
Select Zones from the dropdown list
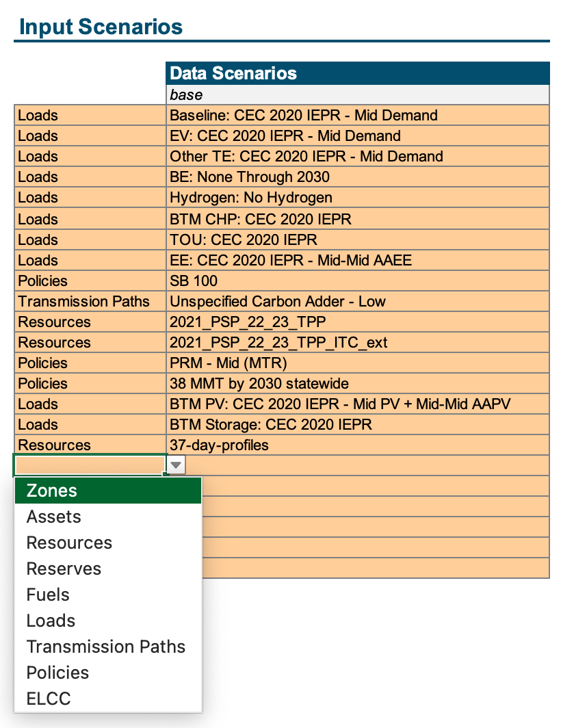tap(108, 491)
